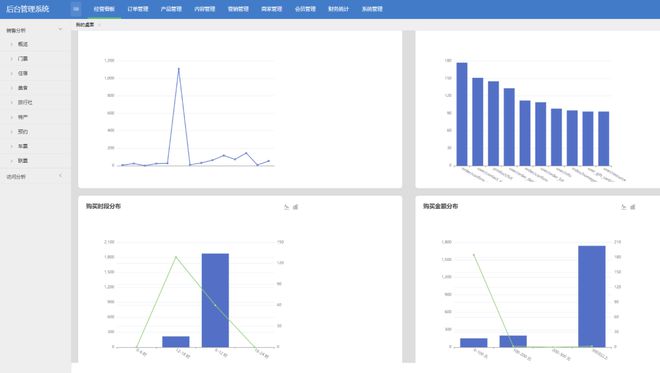Switch 购买金额分布 chart to bar view icon
This screenshot has height=373, width=660.
[x=633, y=207]
